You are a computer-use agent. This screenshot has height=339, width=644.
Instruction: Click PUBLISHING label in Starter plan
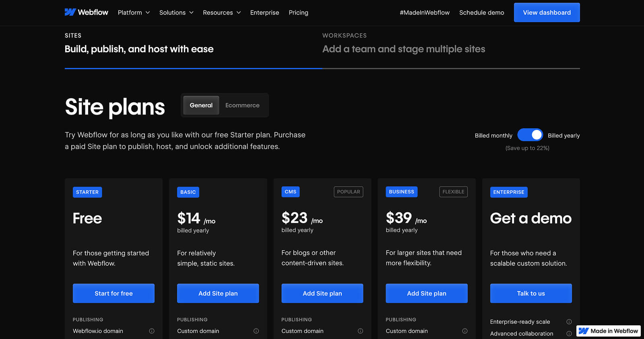point(88,320)
